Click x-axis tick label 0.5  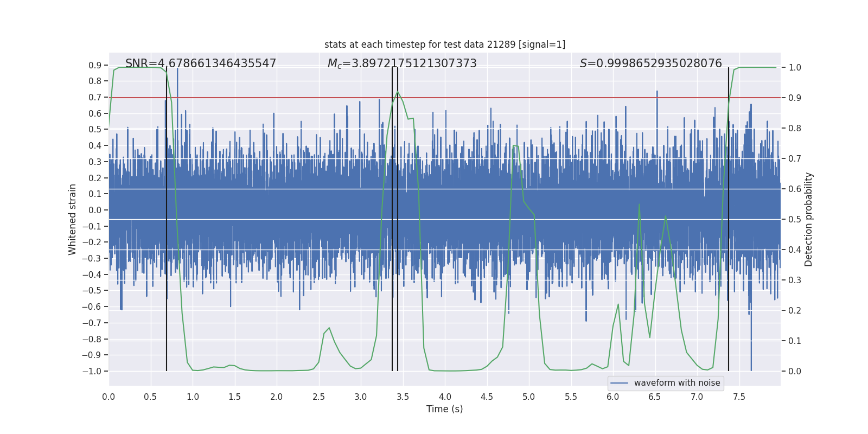150,397
